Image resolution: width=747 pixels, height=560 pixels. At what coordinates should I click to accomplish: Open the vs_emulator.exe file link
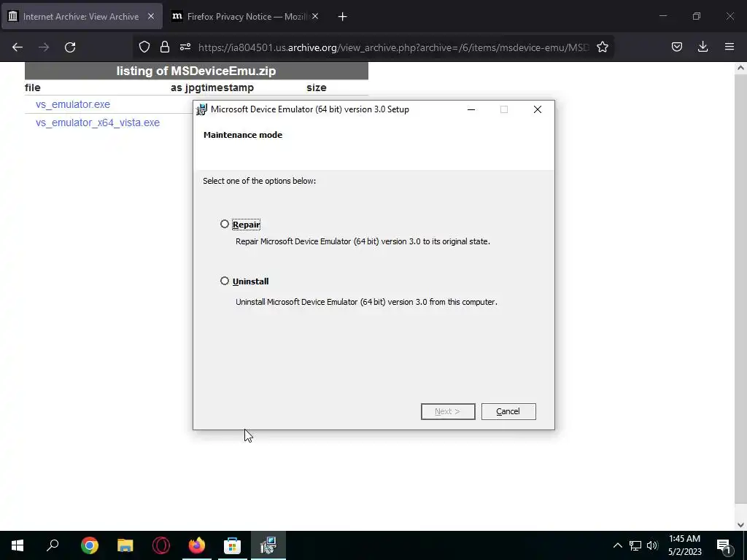point(73,104)
